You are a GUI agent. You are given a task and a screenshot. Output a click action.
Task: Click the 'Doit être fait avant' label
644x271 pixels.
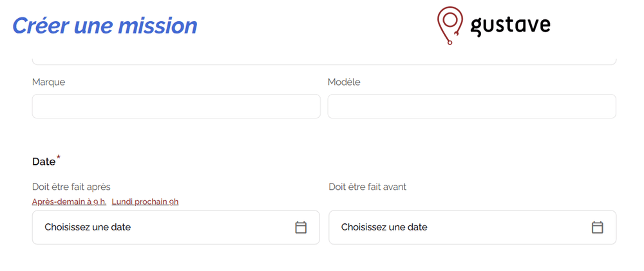[x=368, y=187]
